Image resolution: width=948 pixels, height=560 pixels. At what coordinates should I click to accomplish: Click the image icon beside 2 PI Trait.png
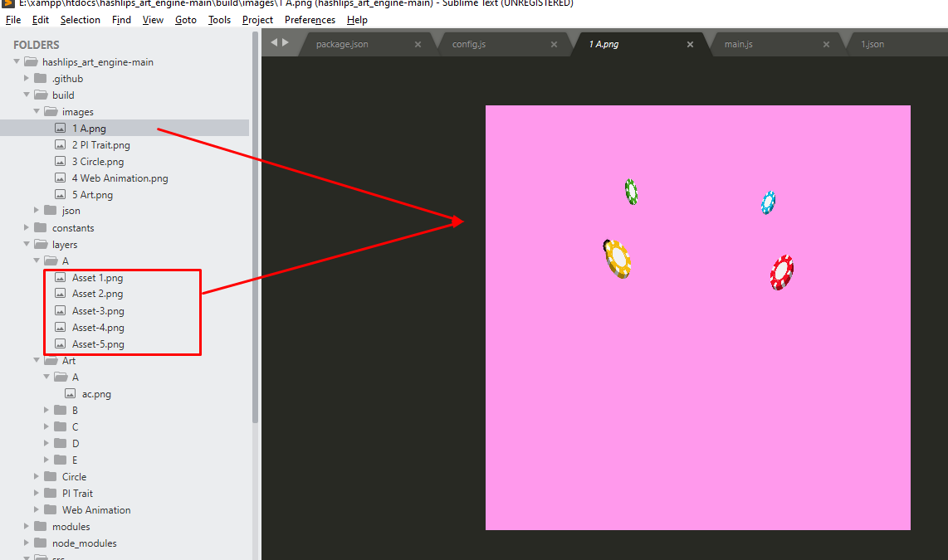(x=59, y=144)
